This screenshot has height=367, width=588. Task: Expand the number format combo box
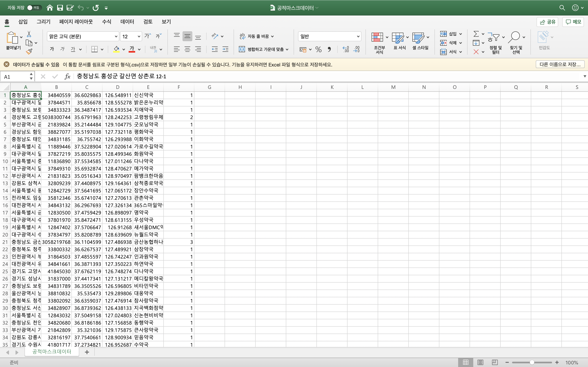358,36
